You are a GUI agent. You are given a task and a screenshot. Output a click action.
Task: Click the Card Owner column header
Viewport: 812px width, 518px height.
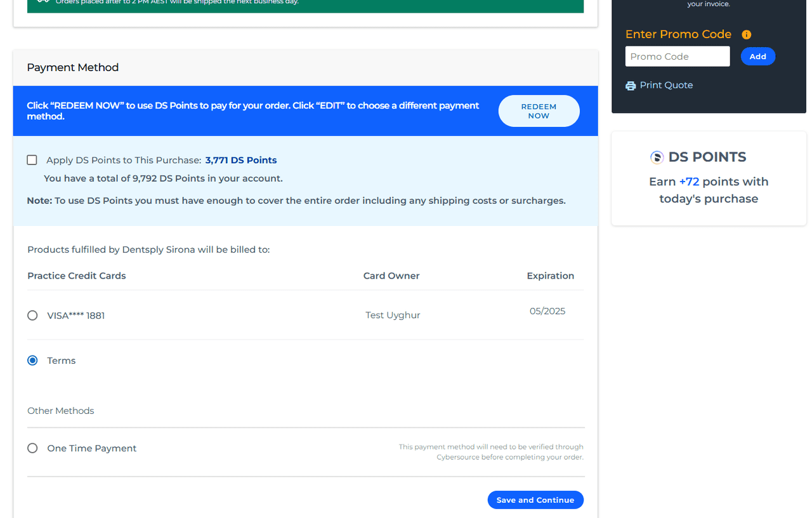pyautogui.click(x=391, y=276)
